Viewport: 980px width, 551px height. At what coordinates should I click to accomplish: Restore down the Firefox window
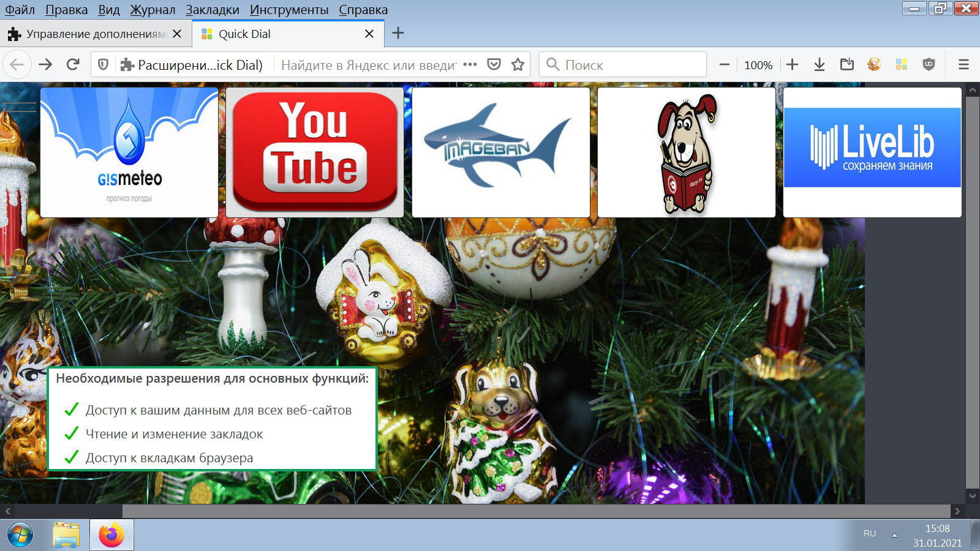[x=940, y=9]
